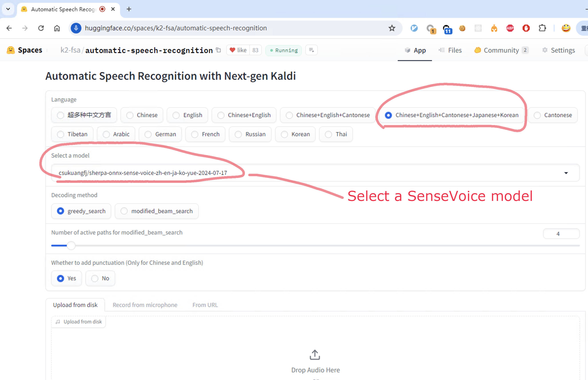Bookmark this page with the star icon
Viewport: 588px width, 380px height.
392,28
